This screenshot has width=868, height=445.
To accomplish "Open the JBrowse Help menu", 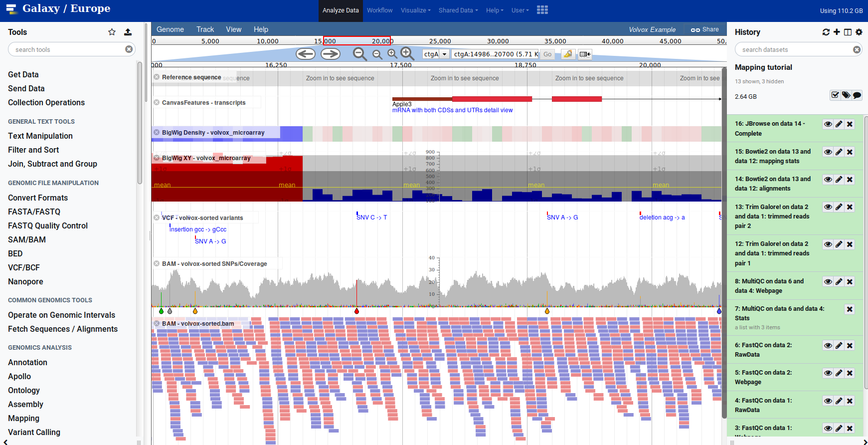I will coord(261,29).
